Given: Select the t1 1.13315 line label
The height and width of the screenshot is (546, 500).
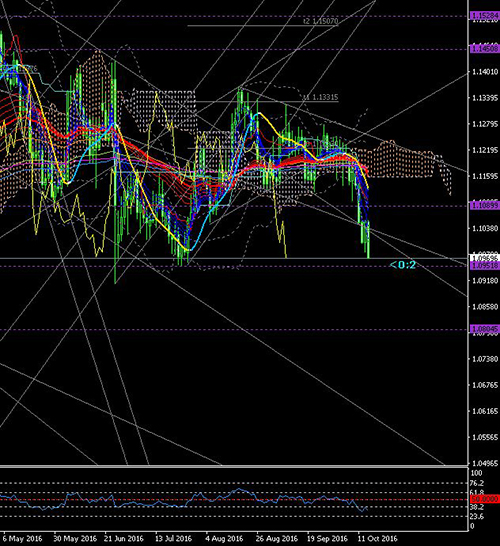Looking at the screenshot, I should pyautogui.click(x=320, y=97).
